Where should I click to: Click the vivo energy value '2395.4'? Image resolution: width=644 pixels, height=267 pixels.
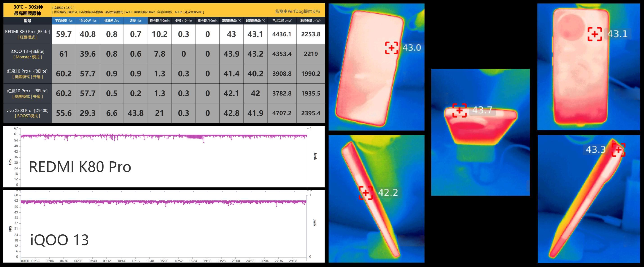click(311, 113)
